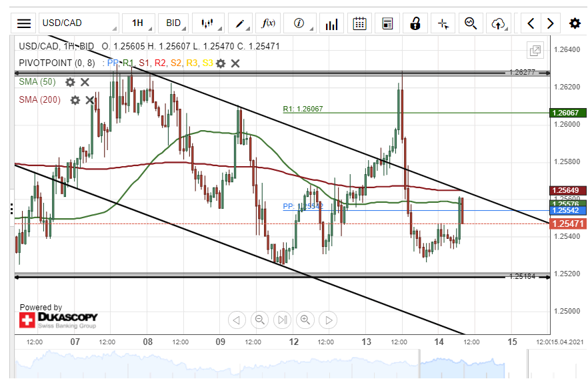This screenshot has height=385, width=588.
Task: Open the candlestick chart type menu
Action: tap(208, 23)
